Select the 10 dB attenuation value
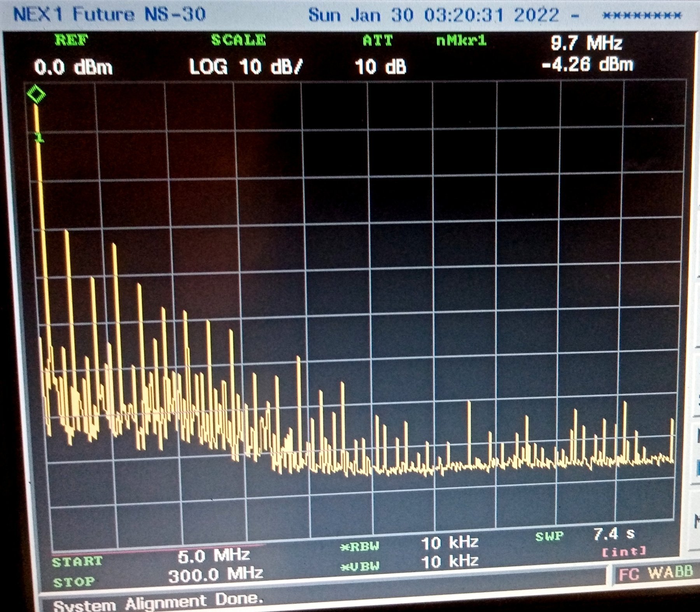The width and height of the screenshot is (700, 612). tap(380, 67)
